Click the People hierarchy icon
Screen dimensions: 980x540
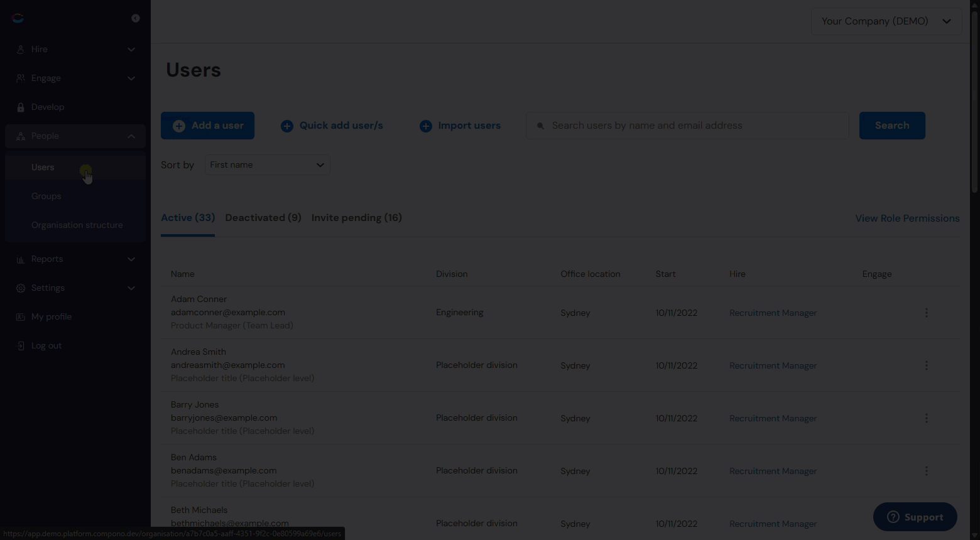coord(21,136)
